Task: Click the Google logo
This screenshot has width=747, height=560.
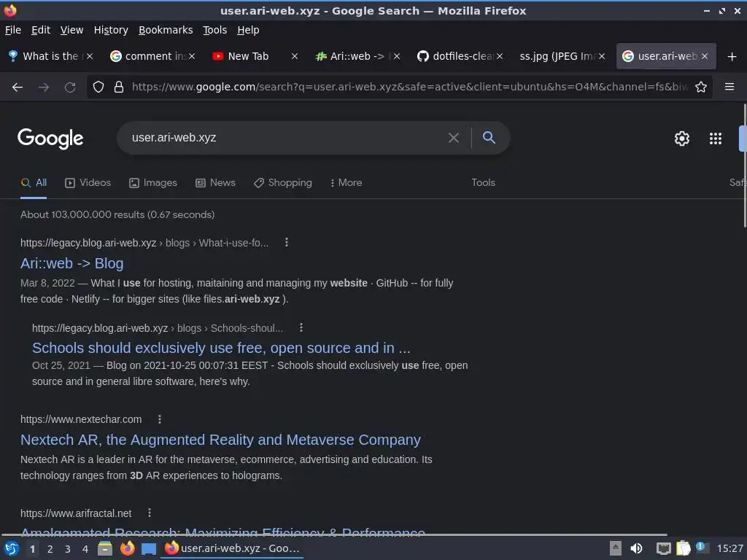Action: [50, 139]
